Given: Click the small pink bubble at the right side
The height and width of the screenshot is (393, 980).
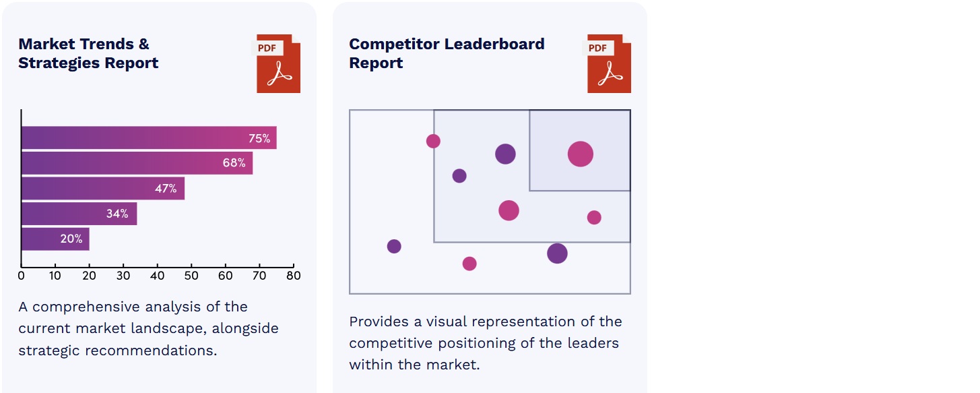Looking at the screenshot, I should [594, 217].
